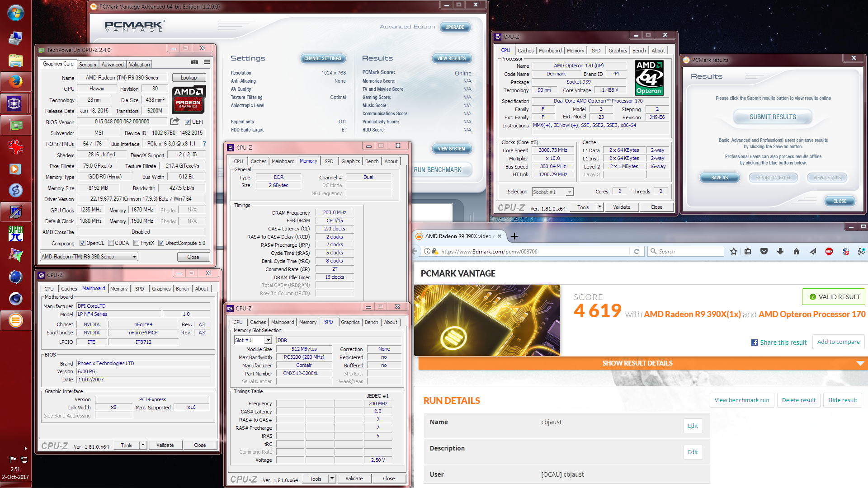Viewport: 868px width, 488px height.
Task: Open the Windows Start orb
Action: (x=15, y=13)
